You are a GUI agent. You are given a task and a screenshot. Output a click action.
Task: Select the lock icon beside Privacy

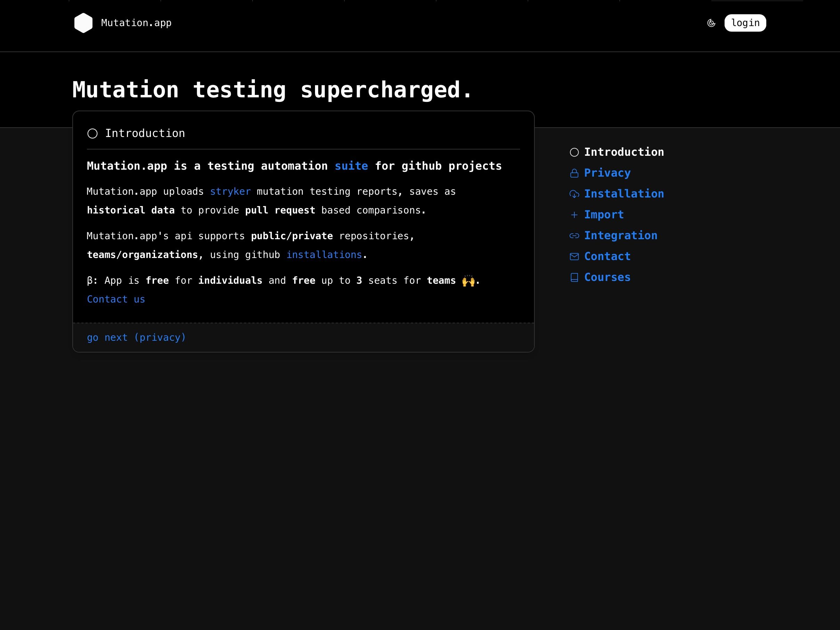pyautogui.click(x=574, y=173)
